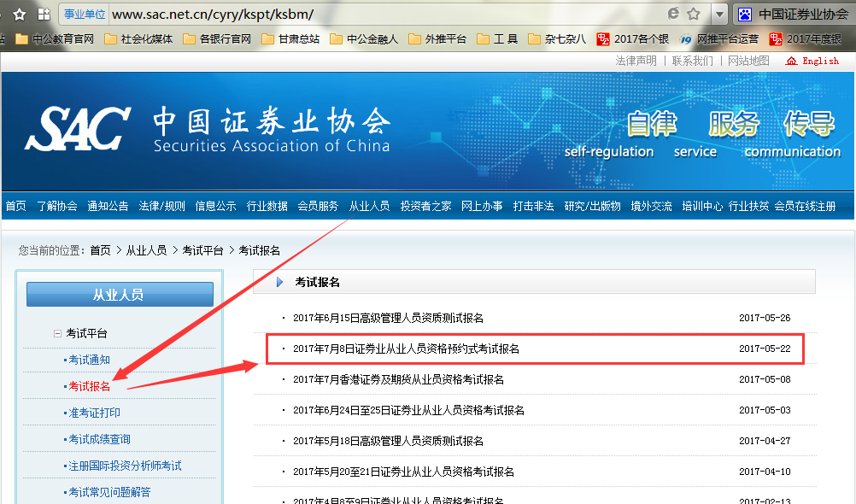Collapse the 考试平台 tree node
This screenshot has width=856, height=504.
57,333
